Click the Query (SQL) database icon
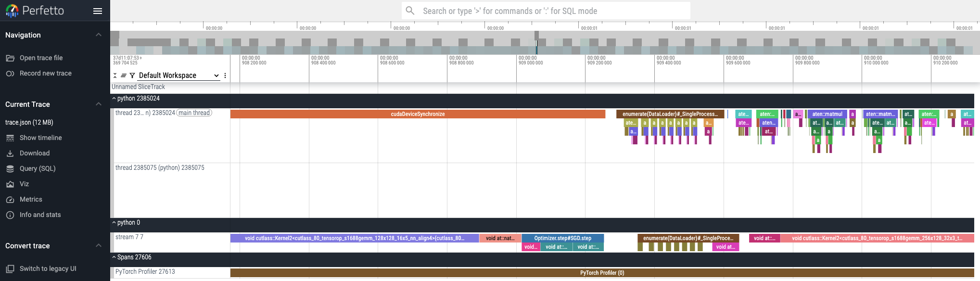Screen dimensions: 980x281 (10, 168)
